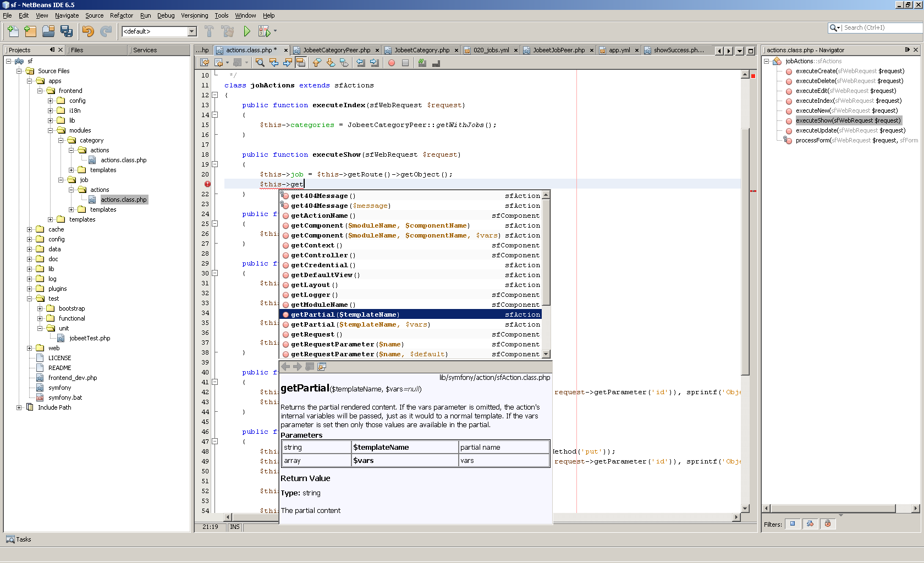Click the Find Selection magnifier icon in the editor toolbar

(260, 63)
